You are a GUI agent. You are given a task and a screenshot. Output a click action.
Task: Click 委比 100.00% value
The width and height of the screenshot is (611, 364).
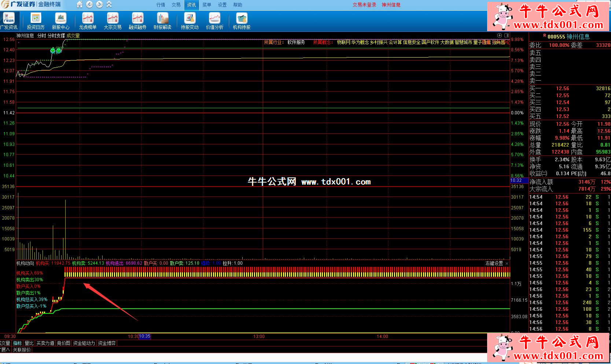click(559, 45)
